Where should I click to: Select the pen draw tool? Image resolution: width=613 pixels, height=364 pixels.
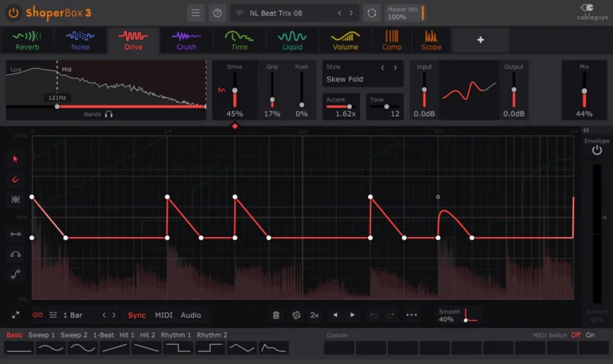[15, 180]
